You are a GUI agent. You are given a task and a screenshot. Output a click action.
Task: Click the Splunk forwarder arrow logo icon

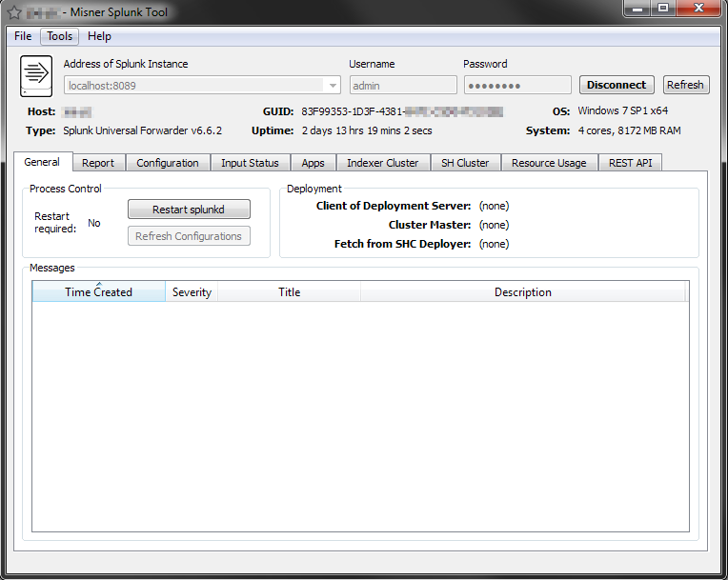[36, 75]
